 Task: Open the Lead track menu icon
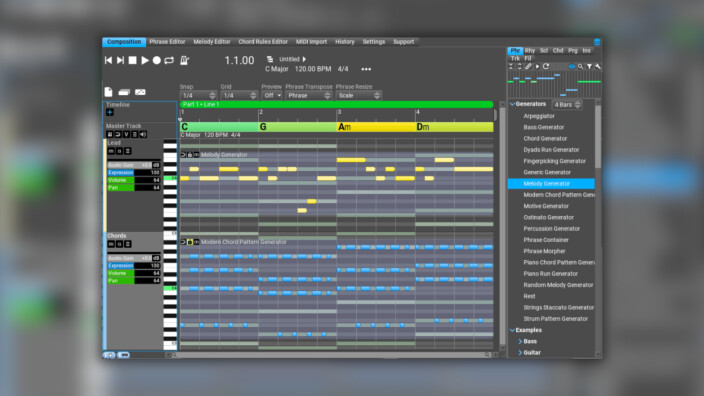(x=128, y=151)
